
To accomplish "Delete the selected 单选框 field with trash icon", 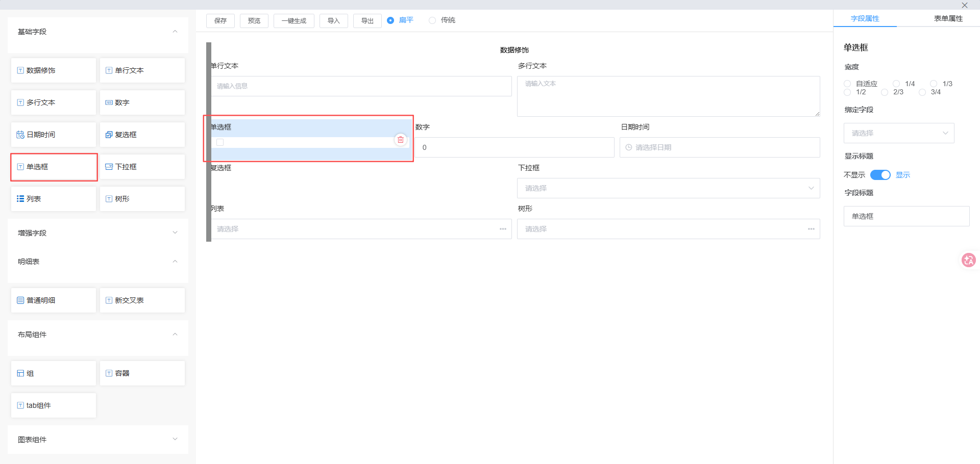I will pos(401,140).
